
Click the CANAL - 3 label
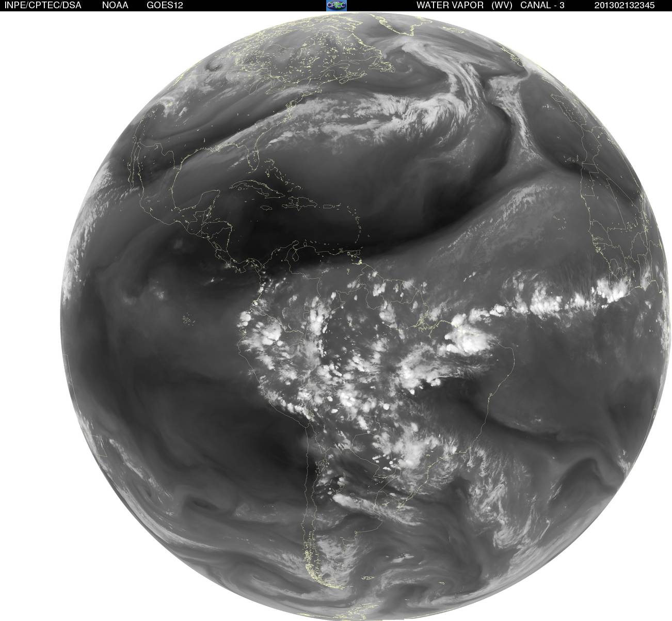point(542,5)
